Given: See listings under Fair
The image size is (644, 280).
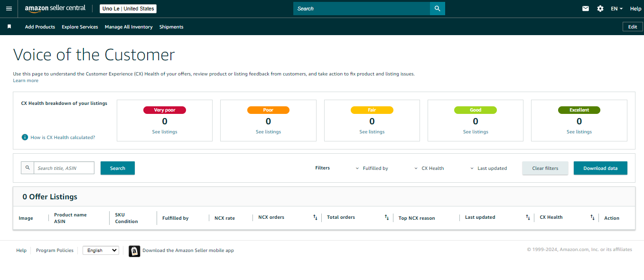Looking at the screenshot, I should pos(372,132).
